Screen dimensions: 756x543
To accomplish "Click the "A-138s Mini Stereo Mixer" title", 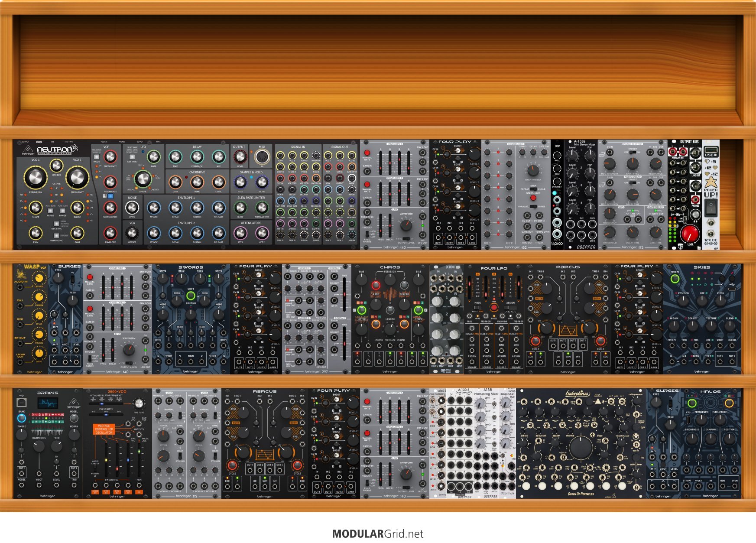I will (585, 143).
